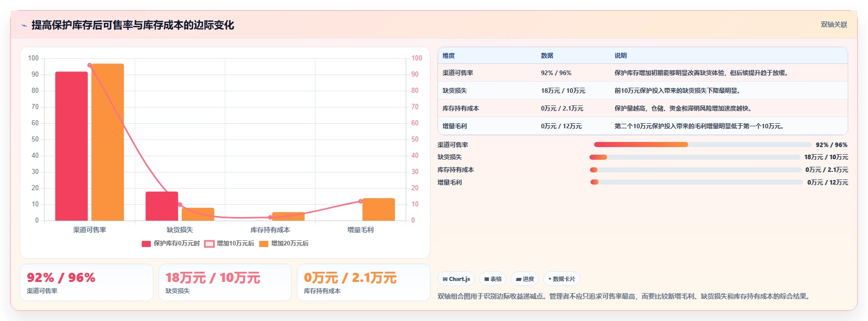Click the 92% / 96% table cell

(x=556, y=73)
